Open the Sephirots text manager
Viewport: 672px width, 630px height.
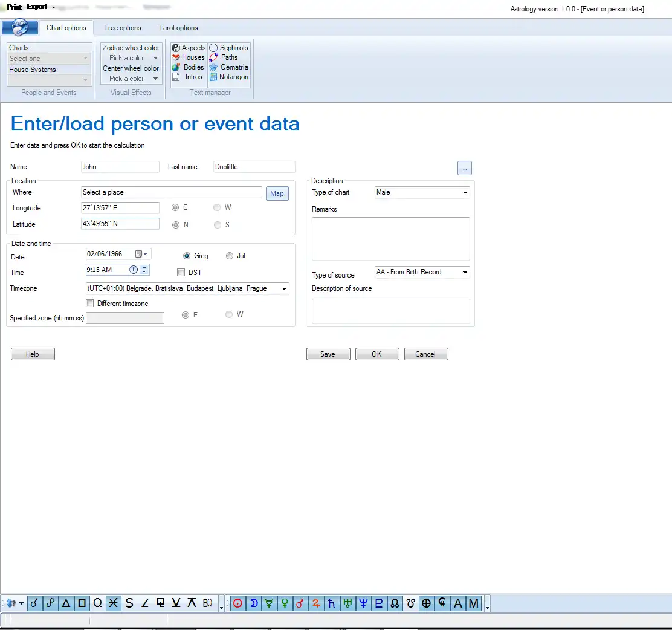[x=228, y=48]
